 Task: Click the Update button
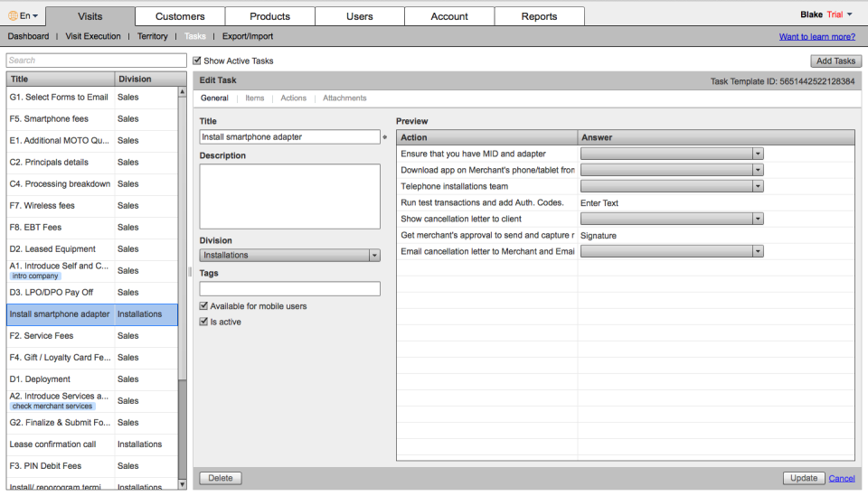[803, 478]
